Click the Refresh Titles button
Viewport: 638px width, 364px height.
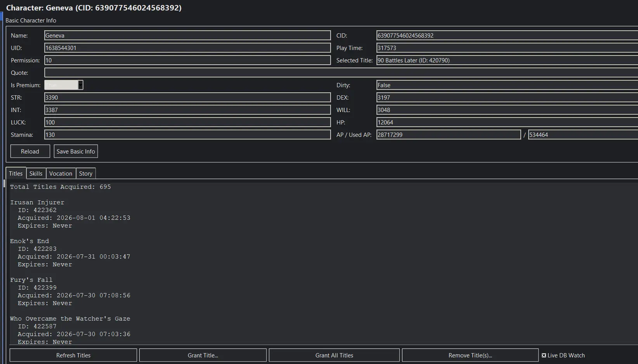tap(73, 355)
